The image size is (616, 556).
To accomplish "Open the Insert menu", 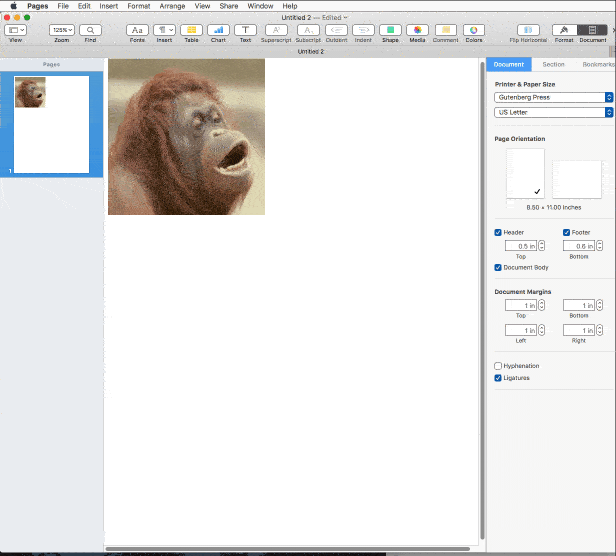I will click(x=108, y=6).
